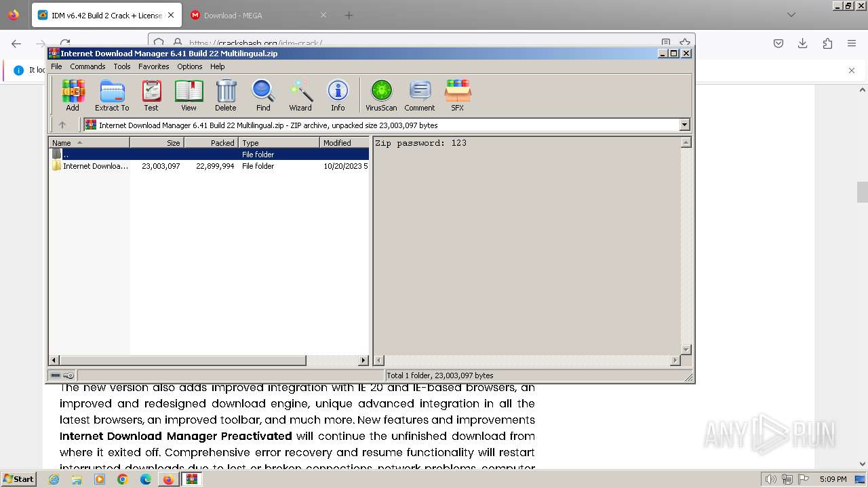Close the Download - MEGA tab
Image resolution: width=868 pixels, height=488 pixels.
point(323,15)
